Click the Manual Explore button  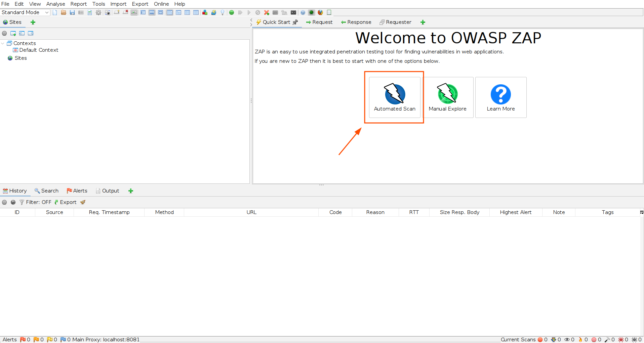(447, 97)
